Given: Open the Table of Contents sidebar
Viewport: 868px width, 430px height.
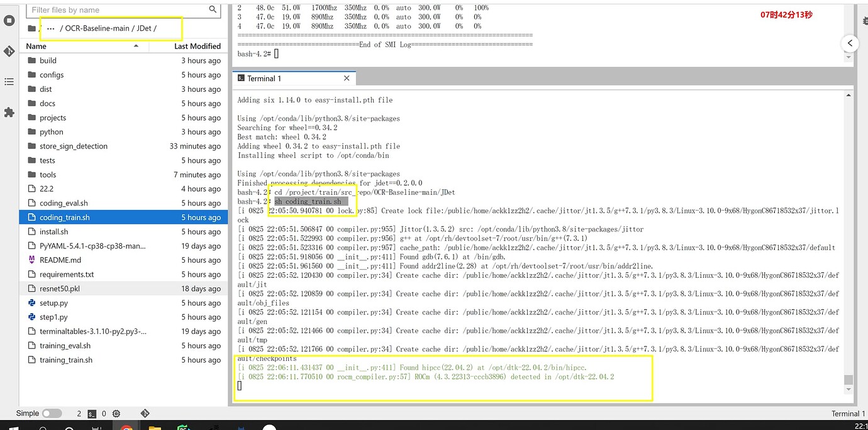Looking at the screenshot, I should tap(9, 82).
